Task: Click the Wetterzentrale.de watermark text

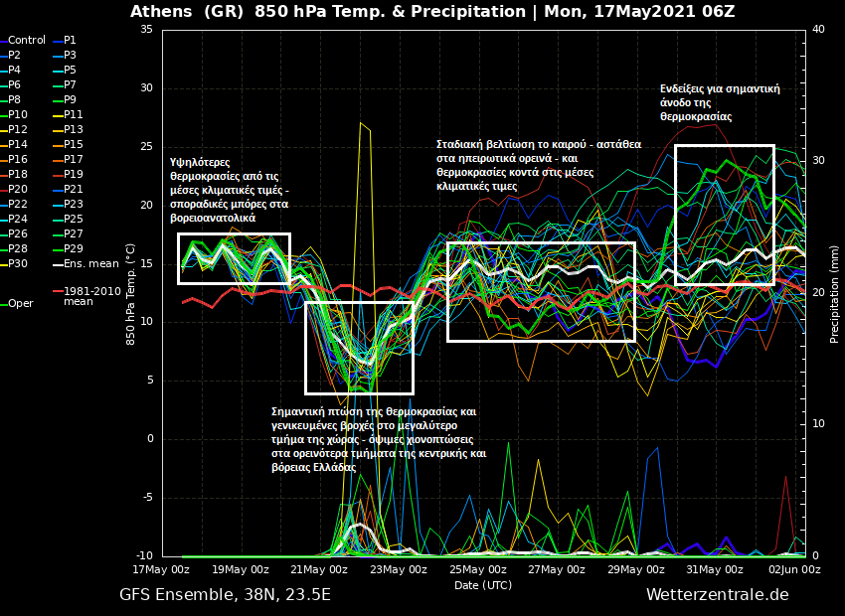Action: (717, 595)
